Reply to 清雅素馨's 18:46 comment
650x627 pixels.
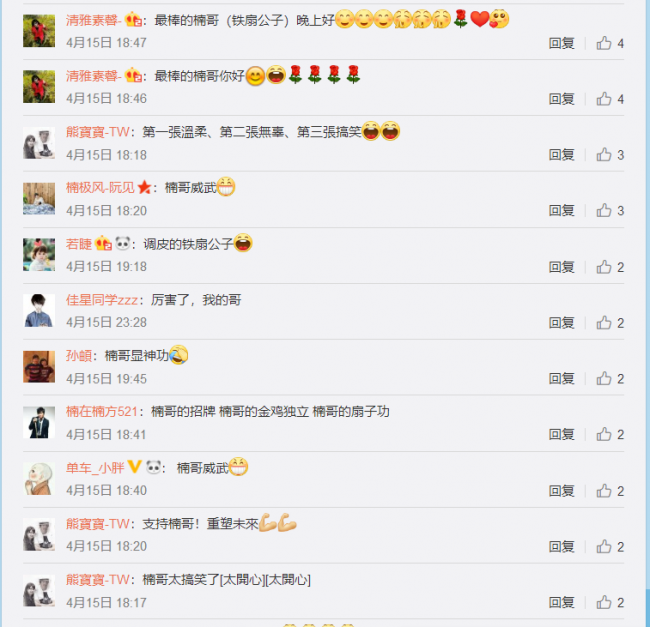click(x=561, y=99)
